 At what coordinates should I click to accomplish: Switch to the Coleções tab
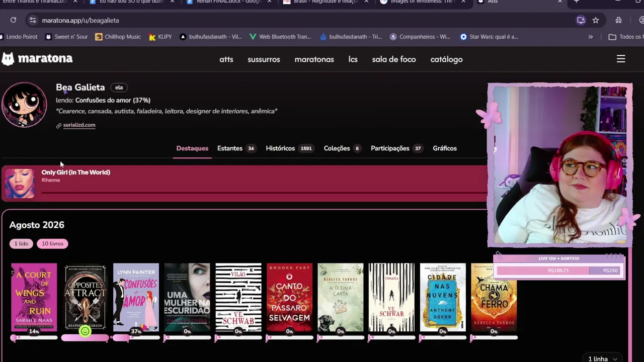[343, 148]
